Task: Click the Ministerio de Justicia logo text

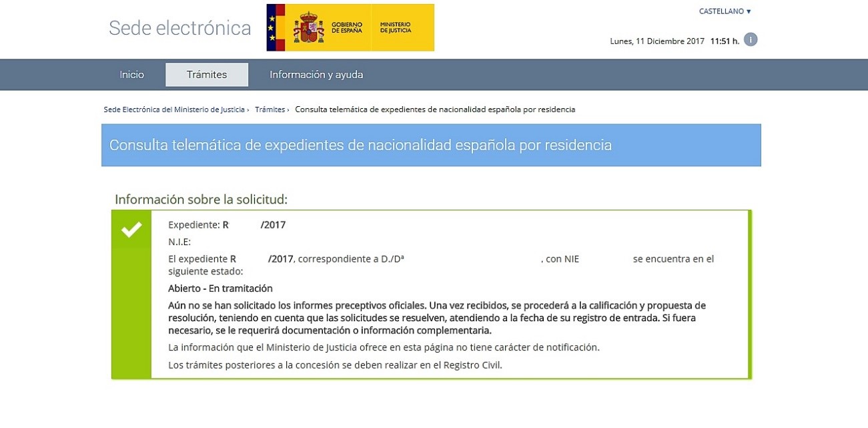Action: pos(396,27)
